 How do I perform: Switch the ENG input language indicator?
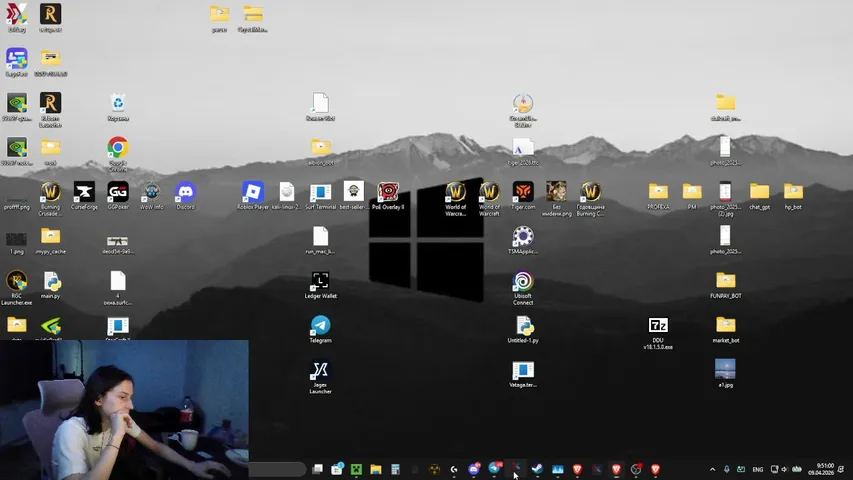[x=757, y=469]
